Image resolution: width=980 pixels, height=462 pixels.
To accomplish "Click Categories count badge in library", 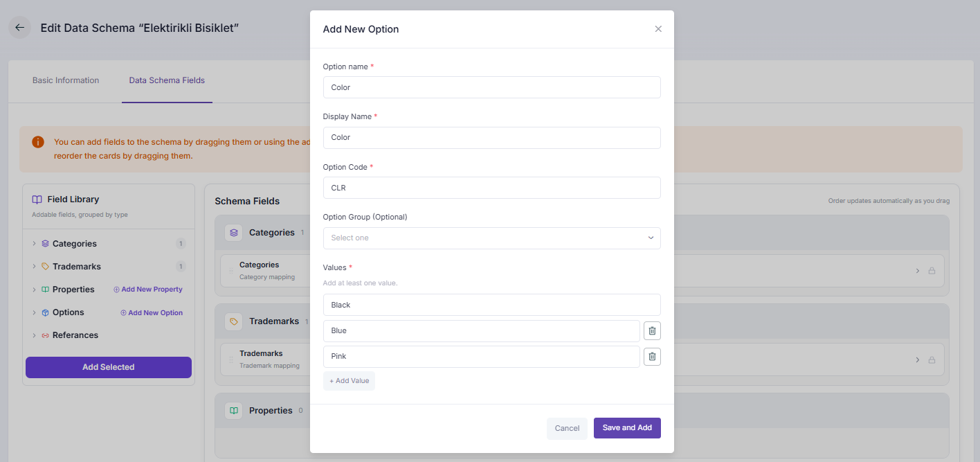I will (181, 244).
